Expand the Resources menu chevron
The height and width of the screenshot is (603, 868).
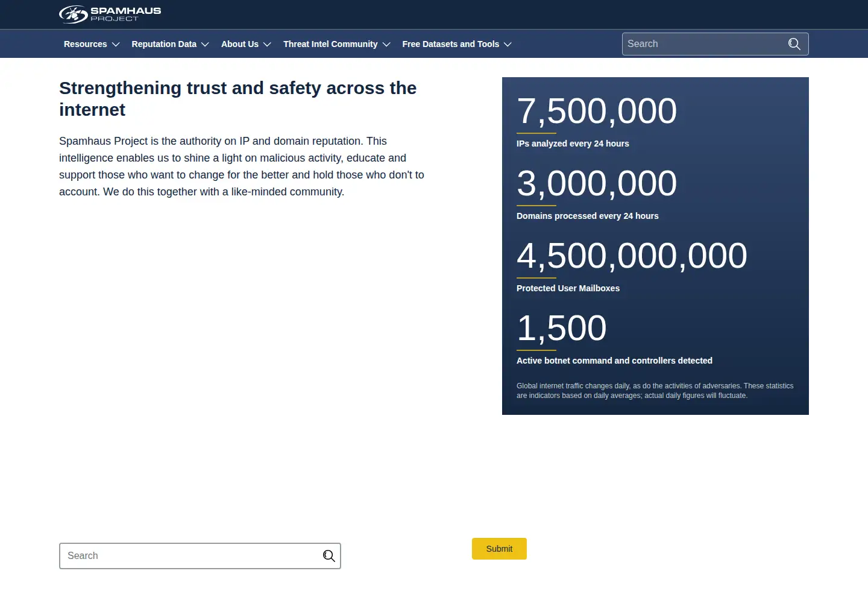116,45
